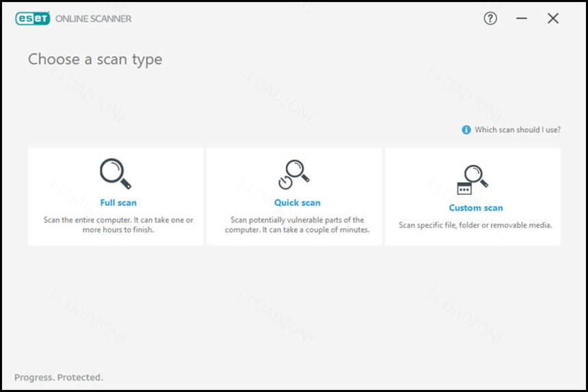Click the 'ONLINE SCANNER' title text

94,18
